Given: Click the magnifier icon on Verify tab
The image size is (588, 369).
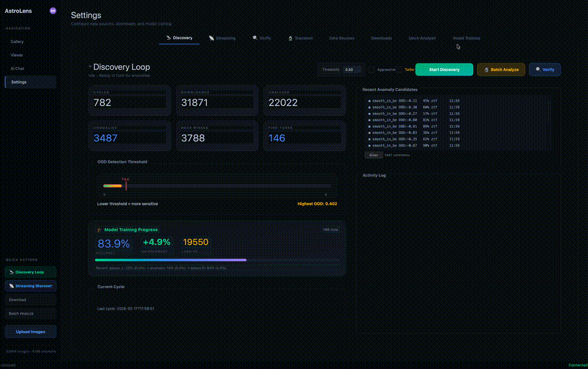Looking at the screenshot, I should [x=255, y=38].
